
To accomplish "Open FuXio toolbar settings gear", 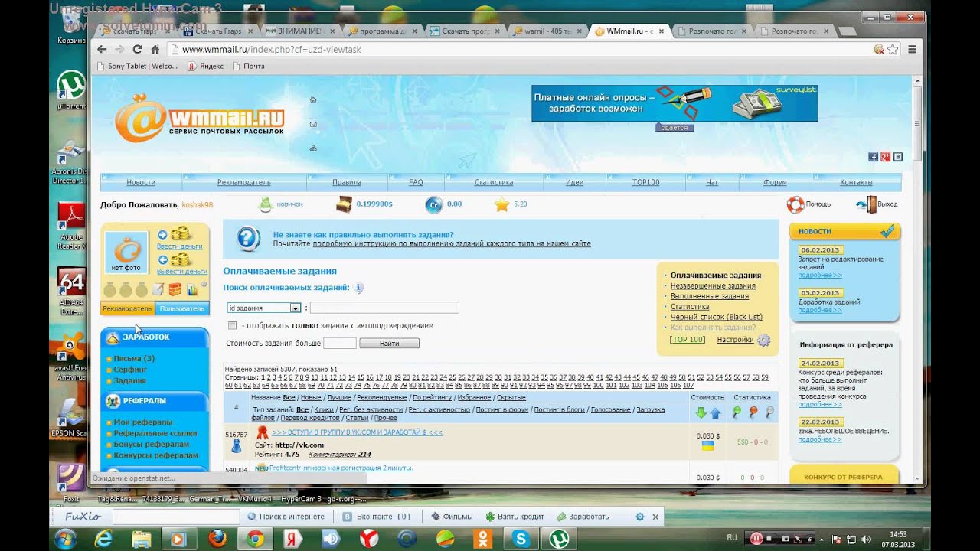I will point(640,517).
